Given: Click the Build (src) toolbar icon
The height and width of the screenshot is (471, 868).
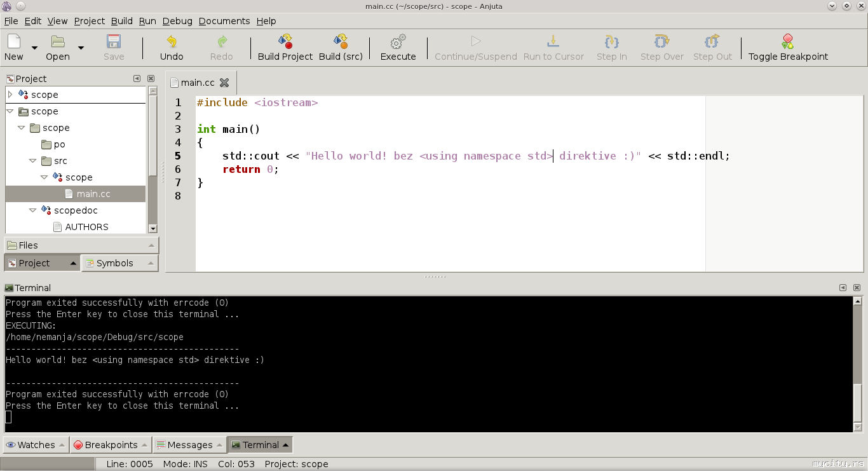Looking at the screenshot, I should (x=341, y=42).
